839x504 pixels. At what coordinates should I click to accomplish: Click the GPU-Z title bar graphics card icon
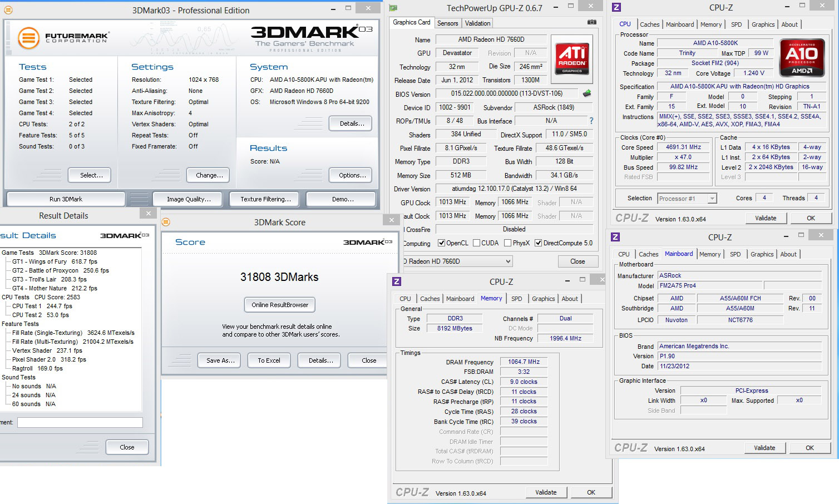[x=393, y=8]
